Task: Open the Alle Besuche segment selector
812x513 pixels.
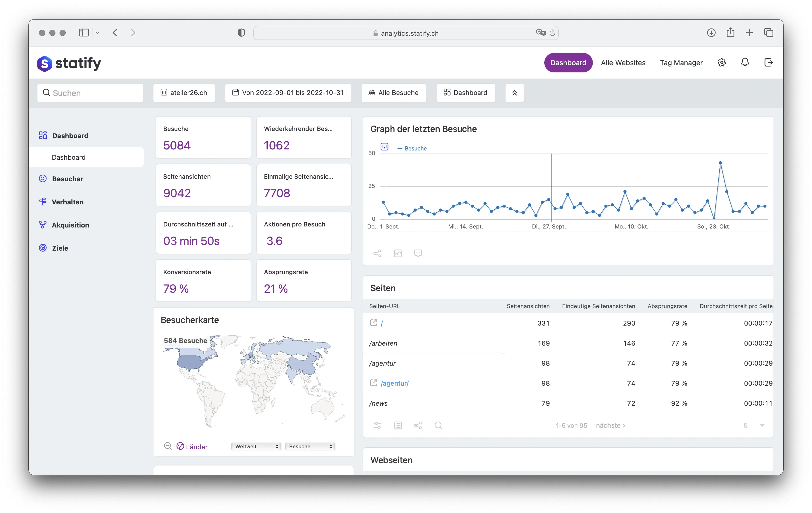Action: pos(394,93)
